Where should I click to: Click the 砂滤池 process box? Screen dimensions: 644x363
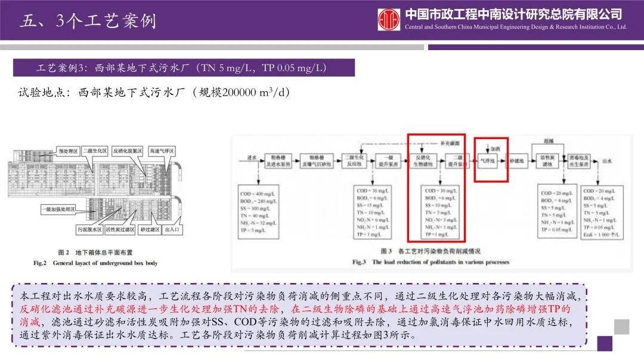515,161
